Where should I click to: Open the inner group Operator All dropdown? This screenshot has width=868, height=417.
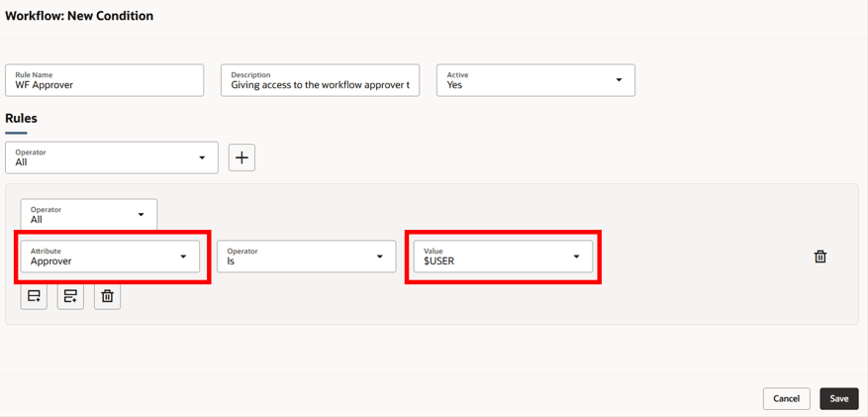(x=88, y=215)
